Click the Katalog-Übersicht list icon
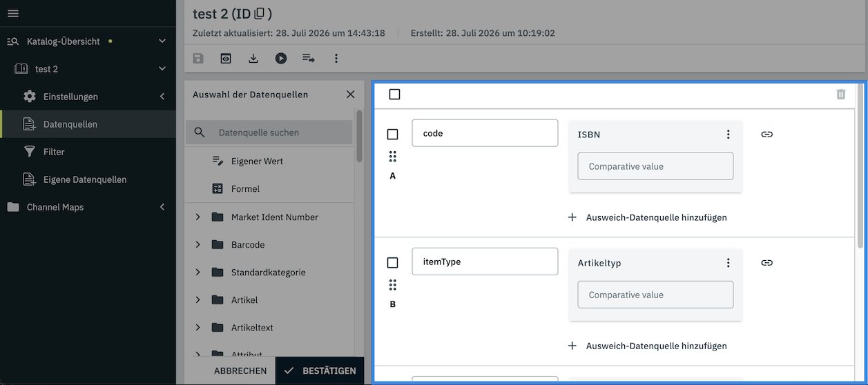 point(13,41)
